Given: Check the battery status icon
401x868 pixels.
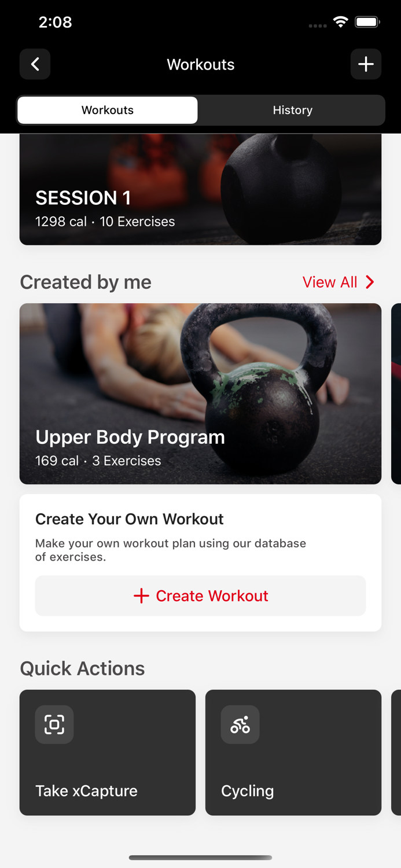Looking at the screenshot, I should (x=367, y=22).
